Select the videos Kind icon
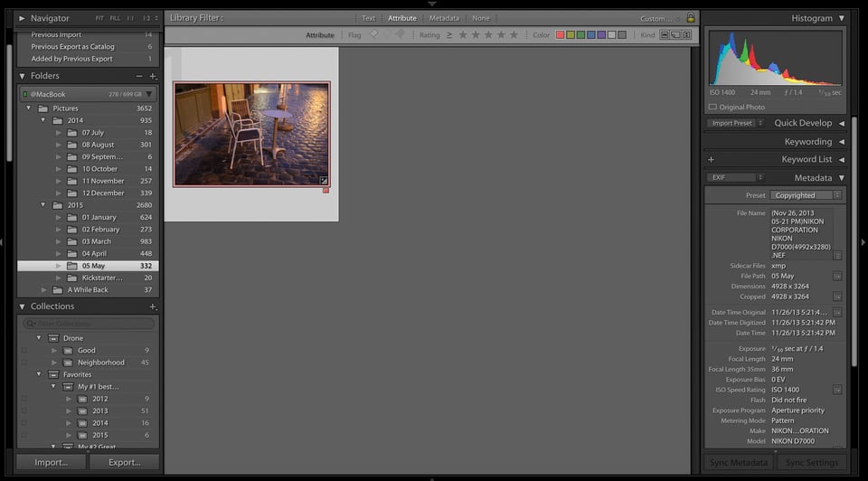The image size is (868, 481). (686, 35)
